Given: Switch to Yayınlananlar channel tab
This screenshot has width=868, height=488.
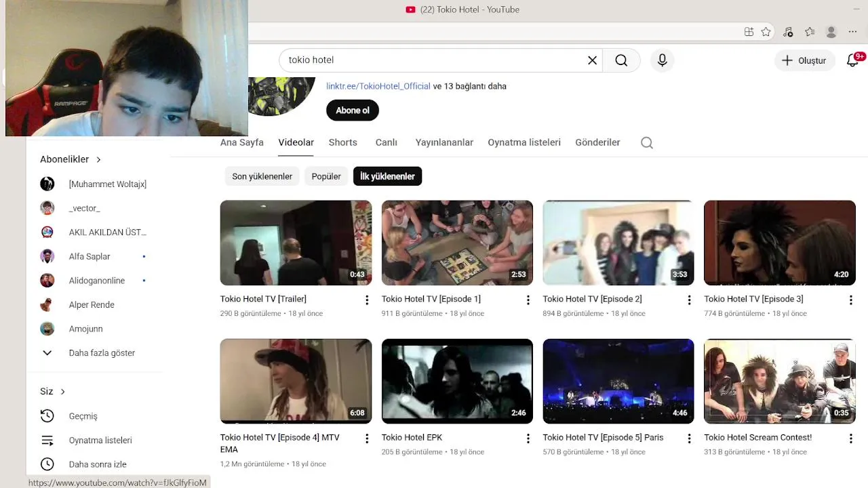Looking at the screenshot, I should pyautogui.click(x=444, y=142).
